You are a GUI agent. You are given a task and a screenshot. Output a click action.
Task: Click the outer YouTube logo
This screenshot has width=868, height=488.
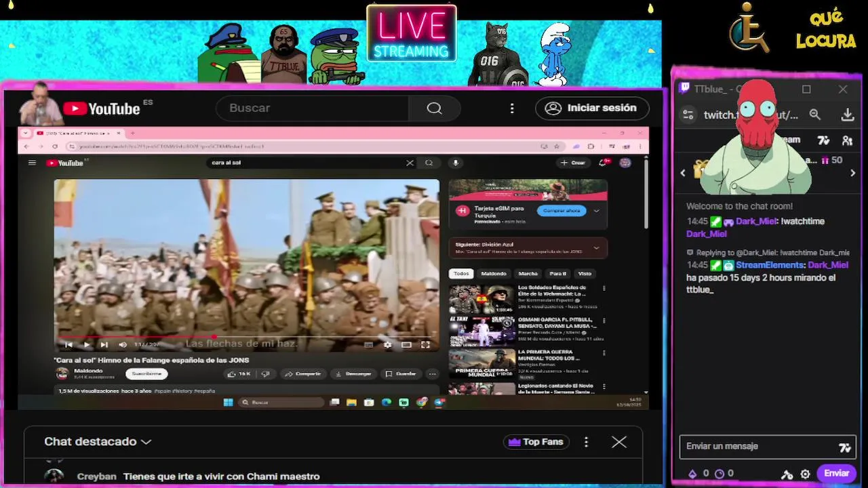coord(102,108)
